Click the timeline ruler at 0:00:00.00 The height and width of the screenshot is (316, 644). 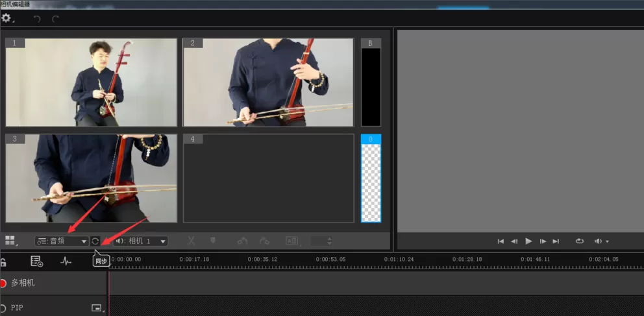126,260
